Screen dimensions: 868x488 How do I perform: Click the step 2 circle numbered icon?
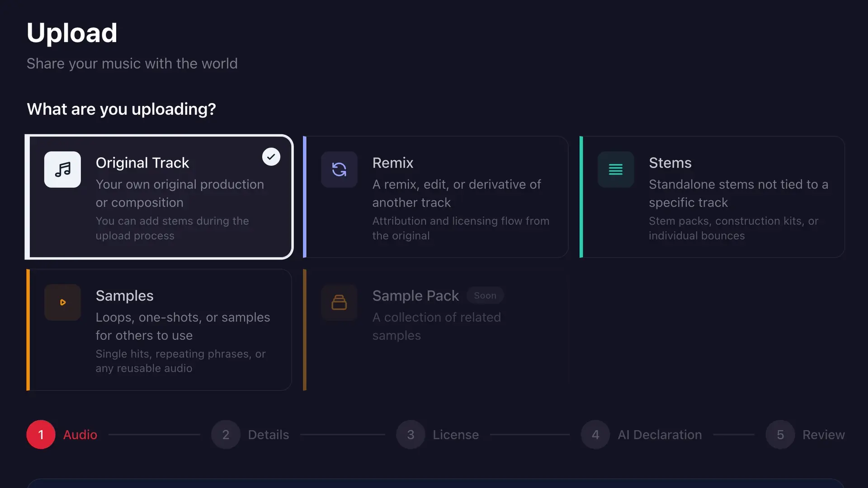pyautogui.click(x=226, y=434)
